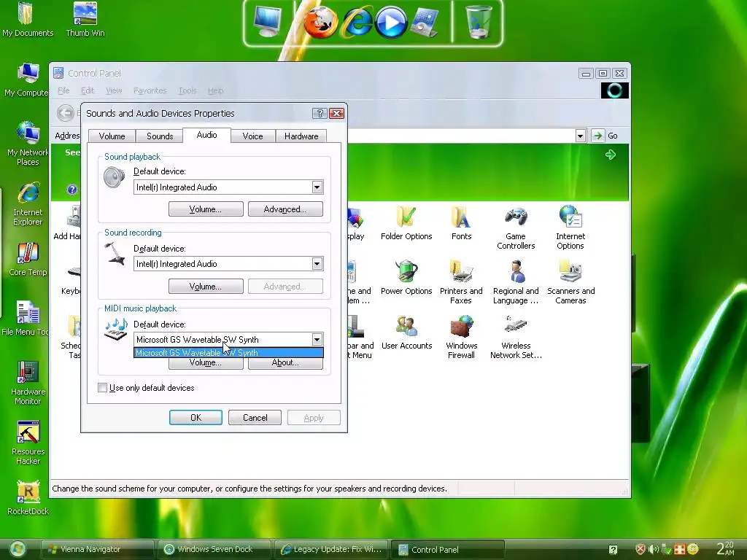Switch to the Sounds tab
This screenshot has width=747, height=560.
(160, 136)
